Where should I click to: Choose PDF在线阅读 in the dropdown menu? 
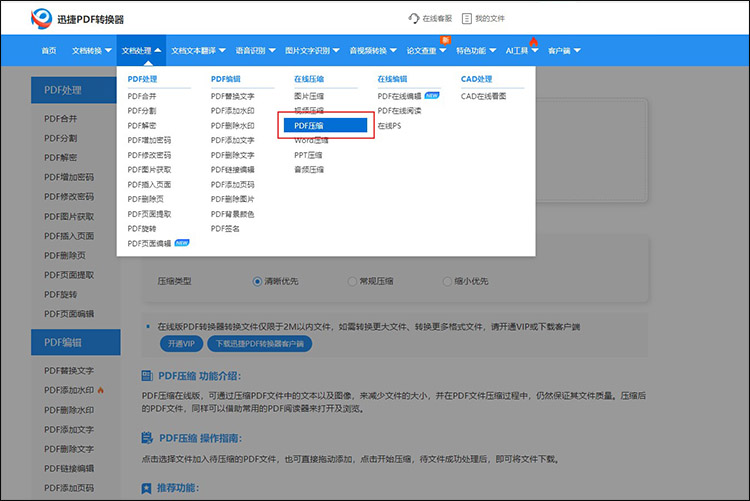(x=399, y=111)
